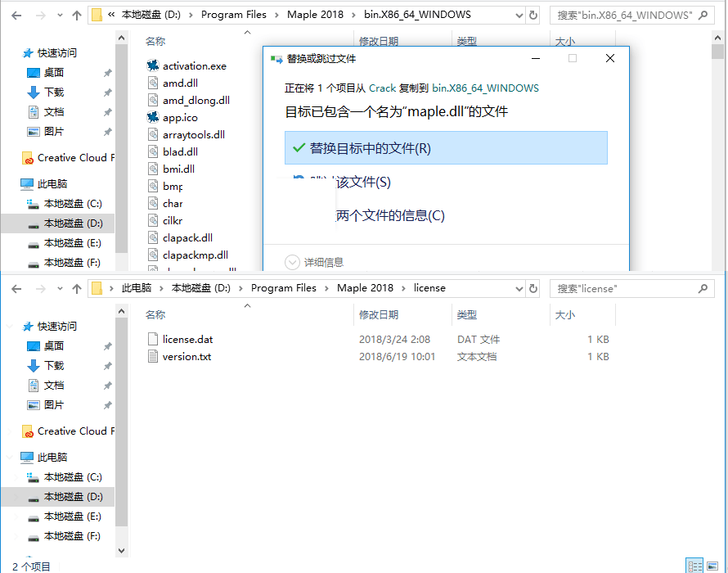
Task: Go back using the navigation arrow
Action: (x=15, y=15)
